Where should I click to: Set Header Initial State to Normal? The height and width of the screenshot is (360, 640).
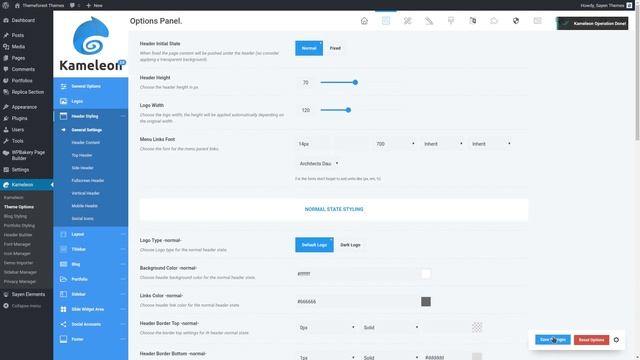(x=309, y=48)
